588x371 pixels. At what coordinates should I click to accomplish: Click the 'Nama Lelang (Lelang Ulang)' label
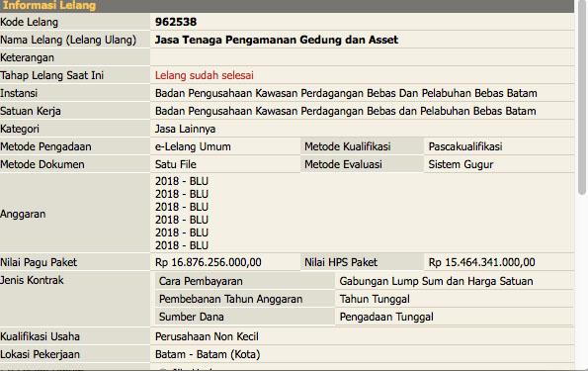tap(68, 40)
